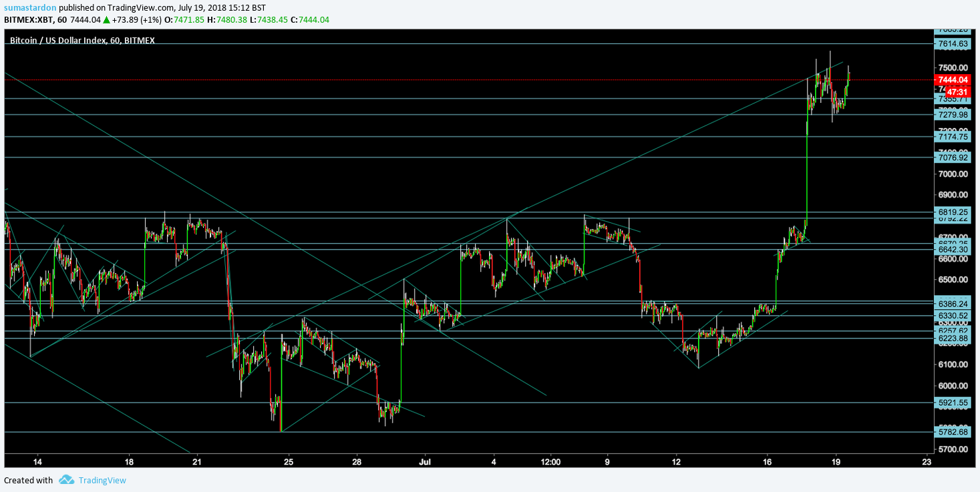
Task: Select the 5921.55 price level label
Action: 953,403
